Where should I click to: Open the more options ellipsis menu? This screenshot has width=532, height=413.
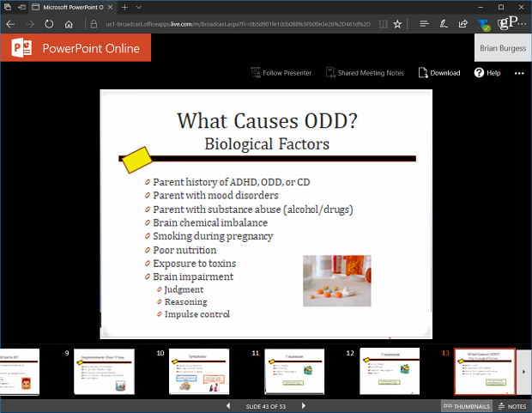point(519,73)
